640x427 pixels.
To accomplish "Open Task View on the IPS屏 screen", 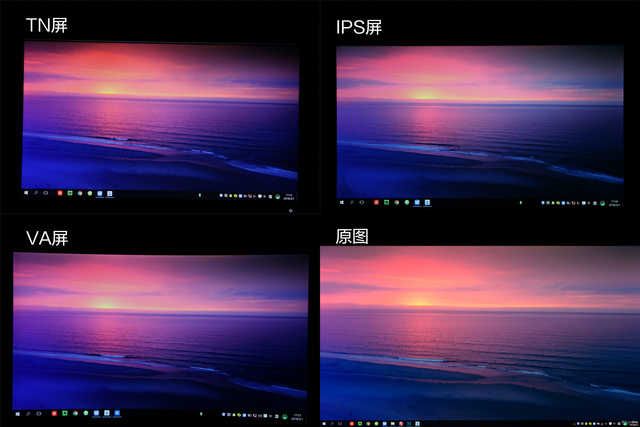I will coord(362,202).
